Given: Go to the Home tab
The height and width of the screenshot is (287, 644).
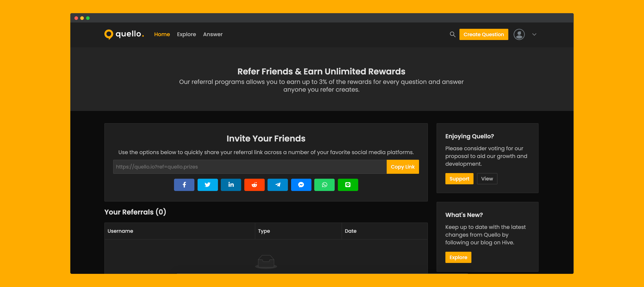Looking at the screenshot, I should coord(162,34).
